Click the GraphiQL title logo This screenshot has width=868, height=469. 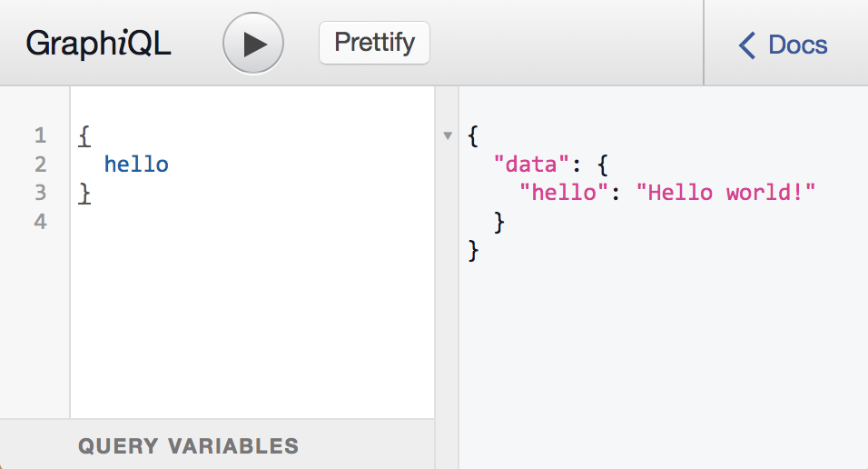(x=98, y=44)
